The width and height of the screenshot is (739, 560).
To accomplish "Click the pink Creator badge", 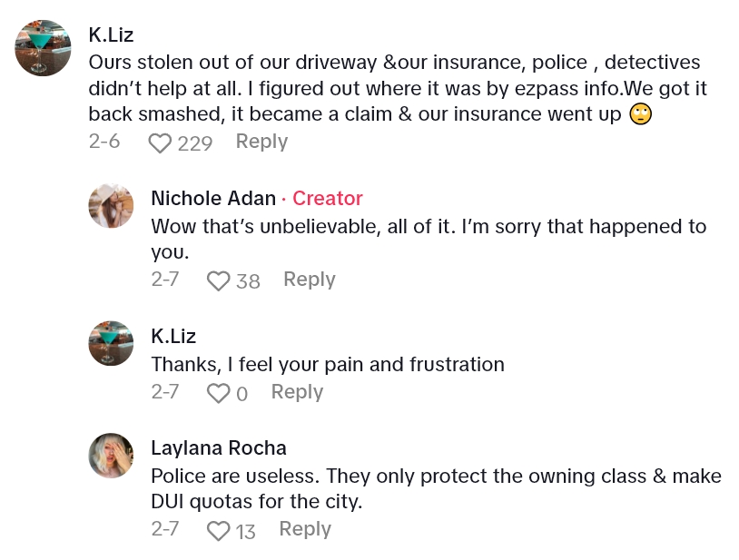I will click(328, 199).
